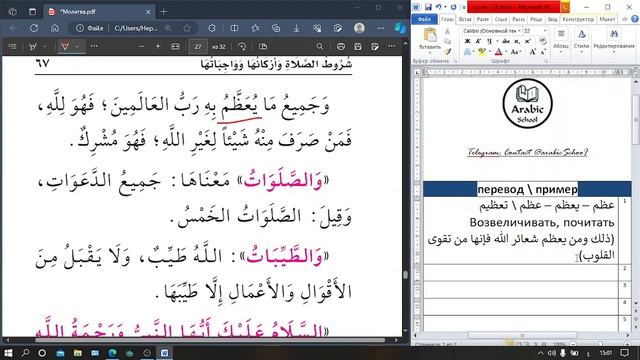Viewport: 640px width, 360px height.
Task: Open Edge downloads panel
Action: (x=297, y=28)
